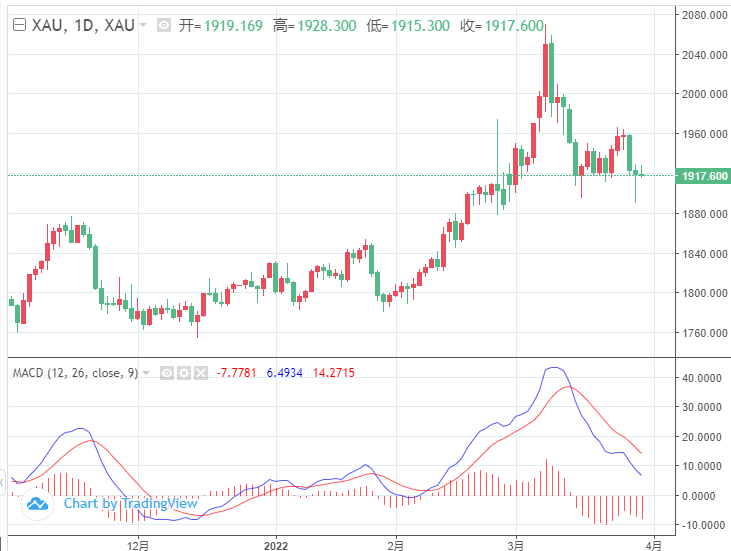Click the 2月 label on time axis
Viewport: 731px width, 551px height.
[396, 545]
